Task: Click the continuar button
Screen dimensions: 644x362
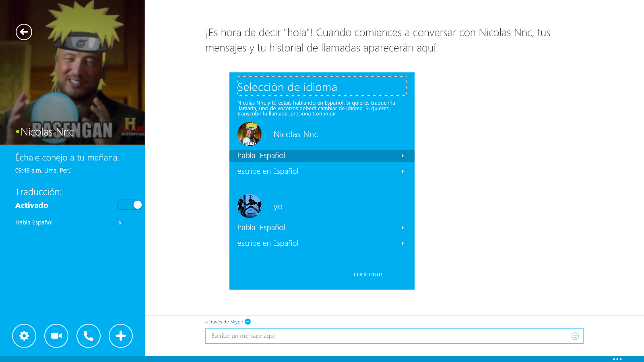Action: [368, 274]
